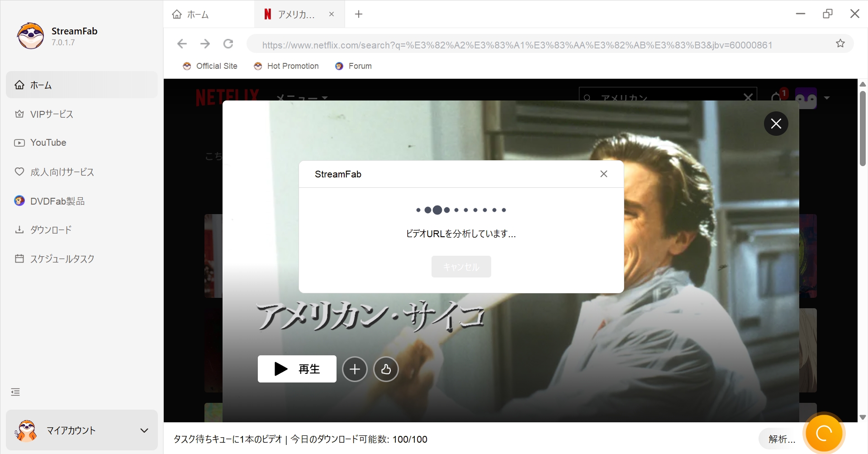Viewport: 868px width, 454px height.
Task: Click the StreamFab sloth logo
Action: click(30, 35)
